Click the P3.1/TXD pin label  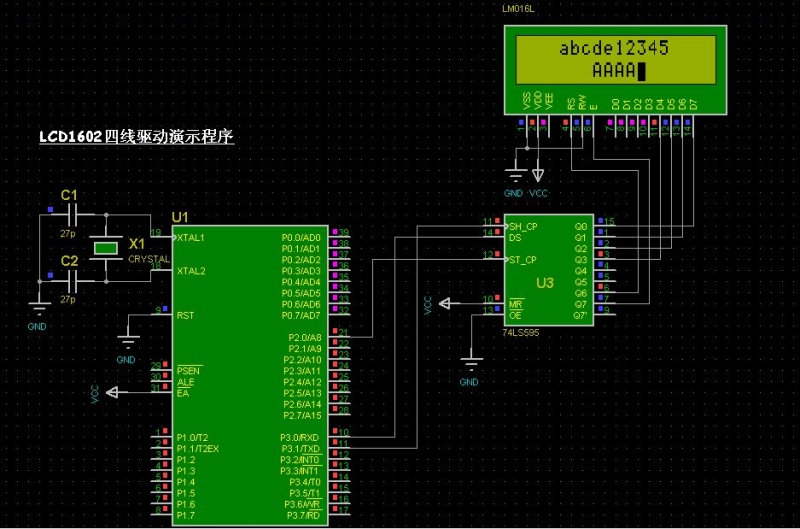point(299,449)
